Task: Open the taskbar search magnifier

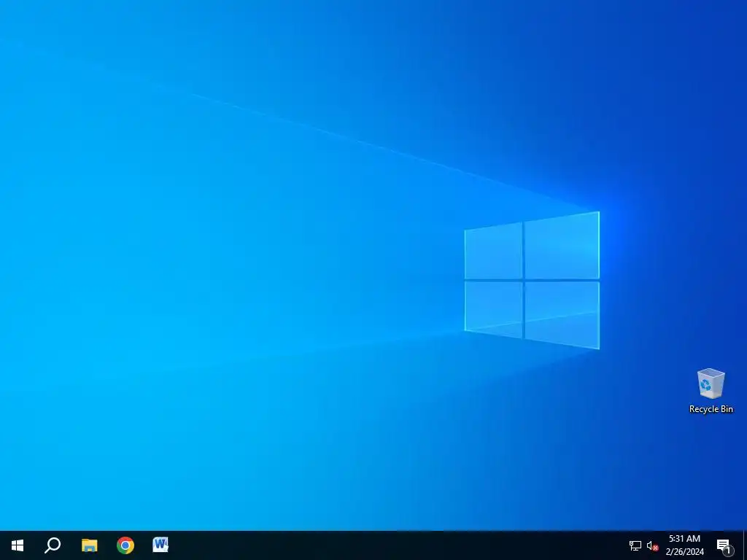Action: tap(53, 545)
